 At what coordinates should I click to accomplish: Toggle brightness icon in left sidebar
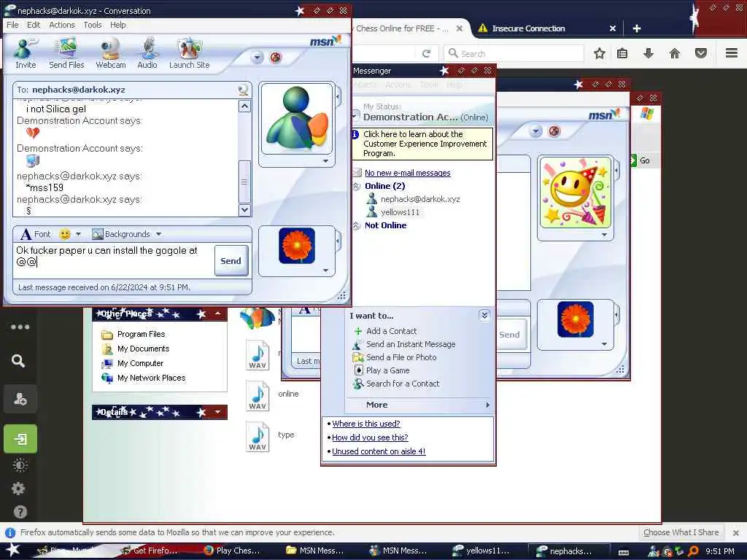point(20,464)
